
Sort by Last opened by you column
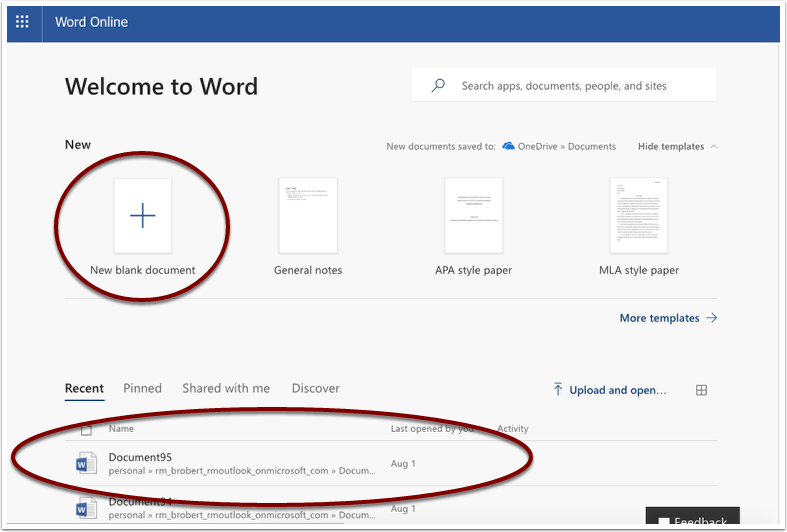coord(432,429)
